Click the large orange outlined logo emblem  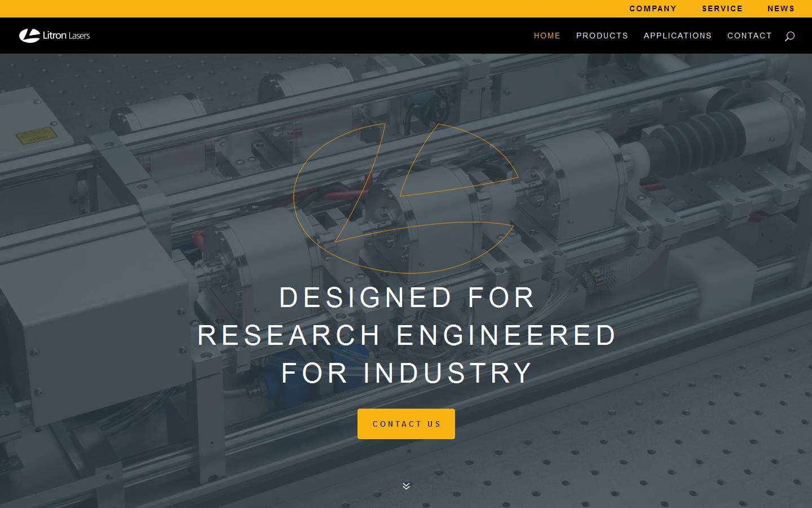[x=405, y=198]
